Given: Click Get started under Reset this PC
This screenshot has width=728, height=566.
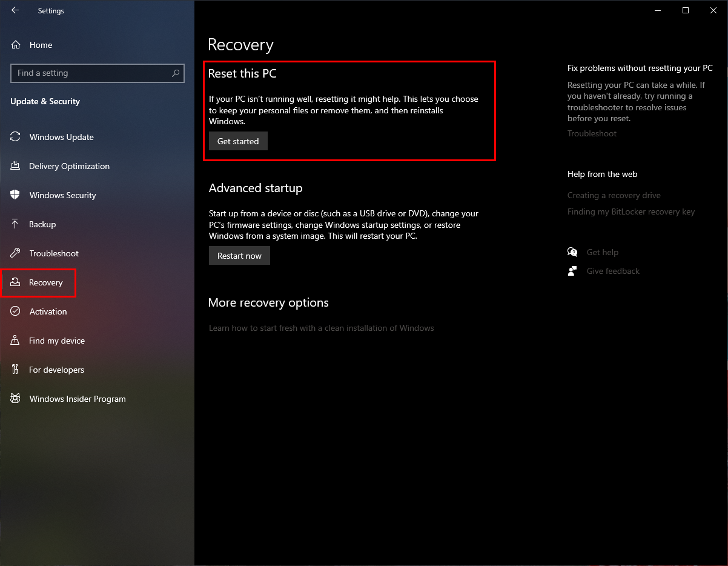Looking at the screenshot, I should [x=238, y=141].
